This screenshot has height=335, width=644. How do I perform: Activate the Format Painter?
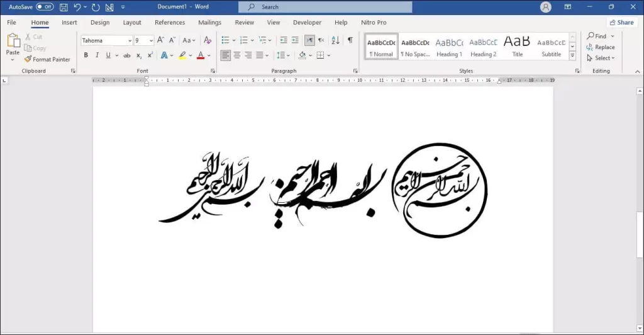(47, 59)
